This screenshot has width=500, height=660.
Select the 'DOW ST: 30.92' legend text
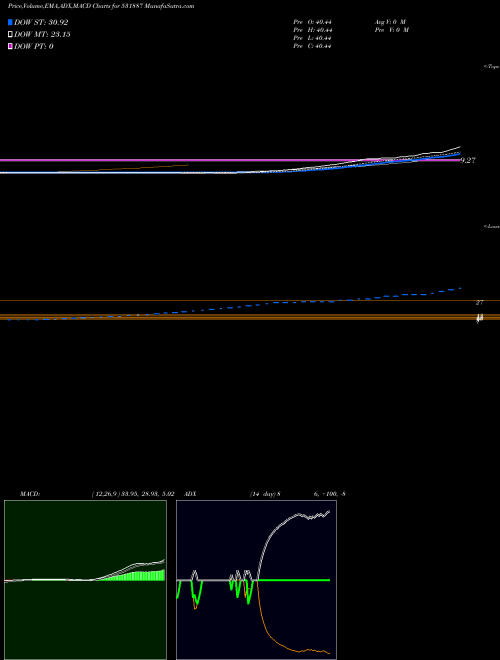pos(41,22)
